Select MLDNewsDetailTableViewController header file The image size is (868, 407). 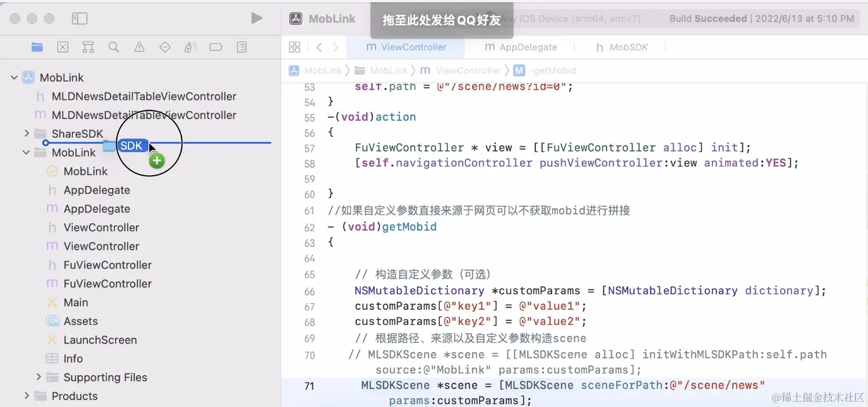[x=136, y=97]
